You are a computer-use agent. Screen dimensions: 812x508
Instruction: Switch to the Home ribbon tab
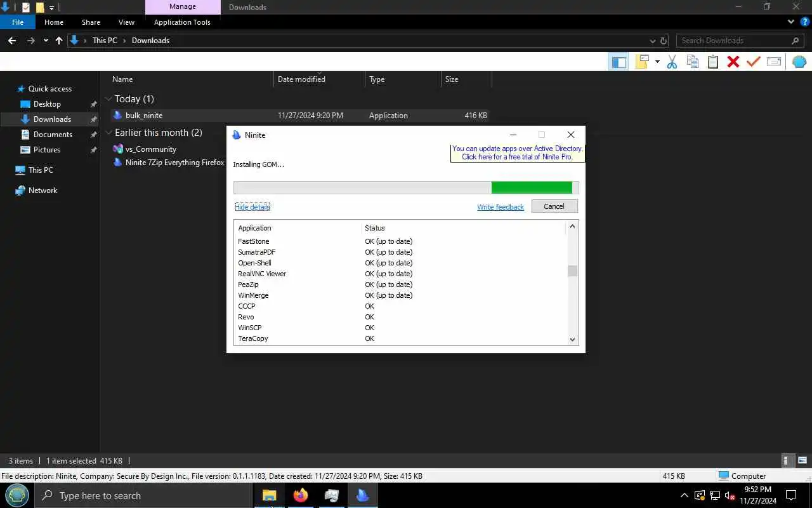pyautogui.click(x=54, y=22)
